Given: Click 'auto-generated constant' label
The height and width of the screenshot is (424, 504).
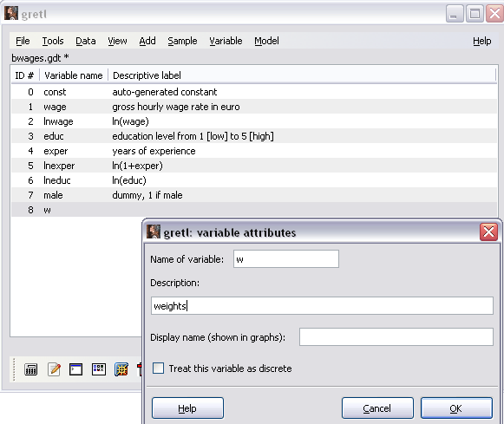Looking at the screenshot, I should coord(165,92).
